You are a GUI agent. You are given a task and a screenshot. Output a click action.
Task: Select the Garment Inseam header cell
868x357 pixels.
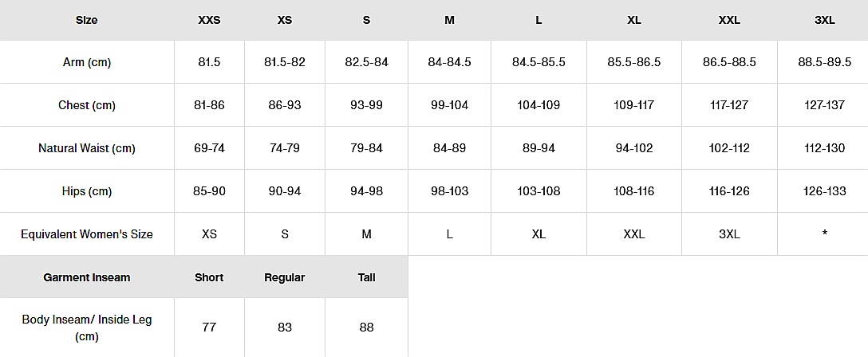(87, 277)
